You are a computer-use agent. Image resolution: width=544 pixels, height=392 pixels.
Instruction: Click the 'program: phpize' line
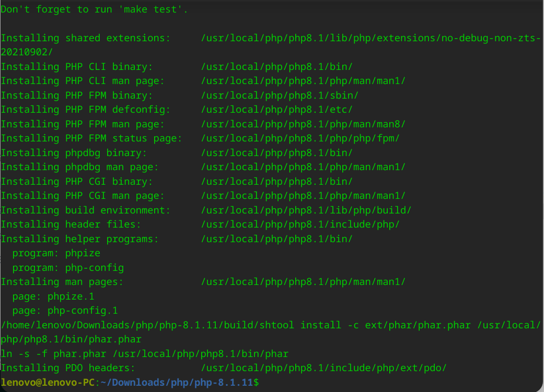56,253
